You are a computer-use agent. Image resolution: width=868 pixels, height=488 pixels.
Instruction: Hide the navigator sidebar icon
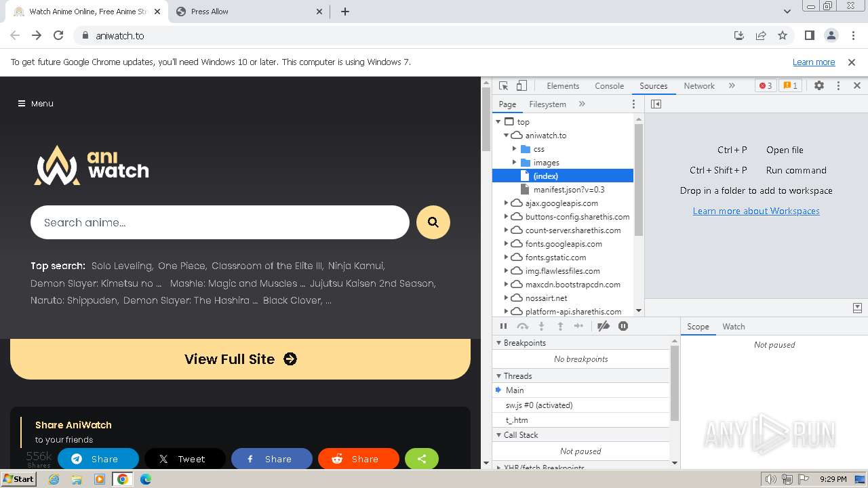click(656, 104)
